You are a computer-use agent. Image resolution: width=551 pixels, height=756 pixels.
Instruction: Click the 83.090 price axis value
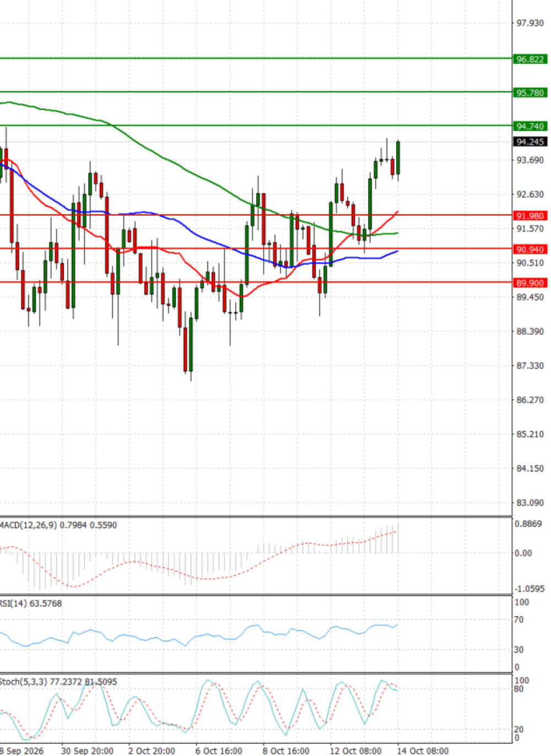(530, 503)
